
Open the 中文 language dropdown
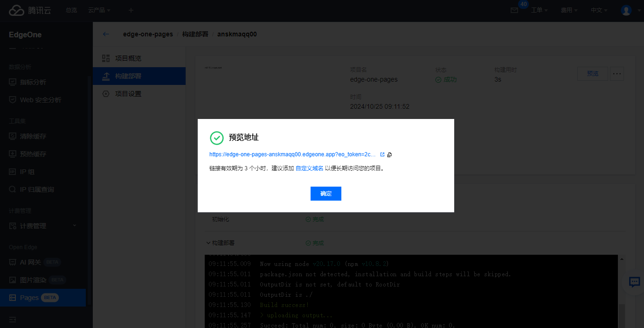tap(599, 10)
